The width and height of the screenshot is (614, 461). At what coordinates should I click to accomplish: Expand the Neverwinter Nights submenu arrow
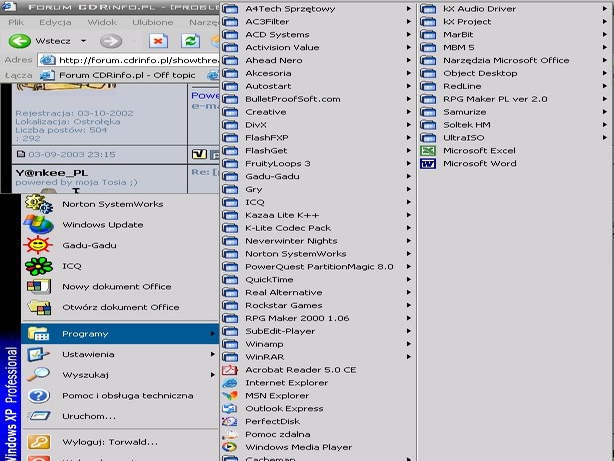408,241
